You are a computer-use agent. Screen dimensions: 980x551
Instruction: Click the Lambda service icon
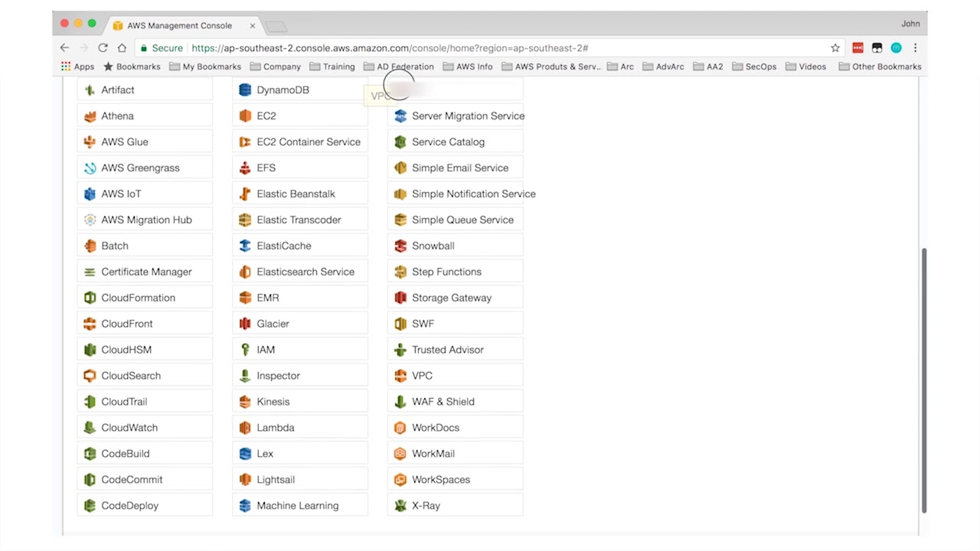pyautogui.click(x=245, y=428)
